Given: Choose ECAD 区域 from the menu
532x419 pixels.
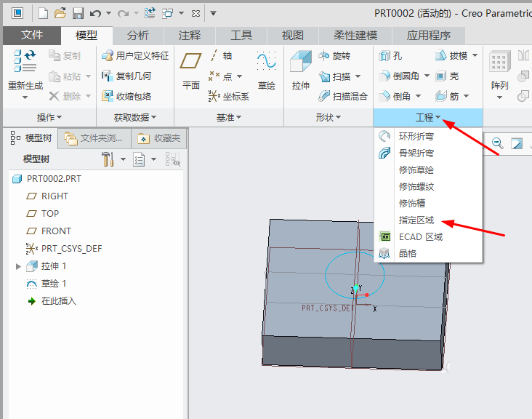Looking at the screenshot, I should coord(428,236).
